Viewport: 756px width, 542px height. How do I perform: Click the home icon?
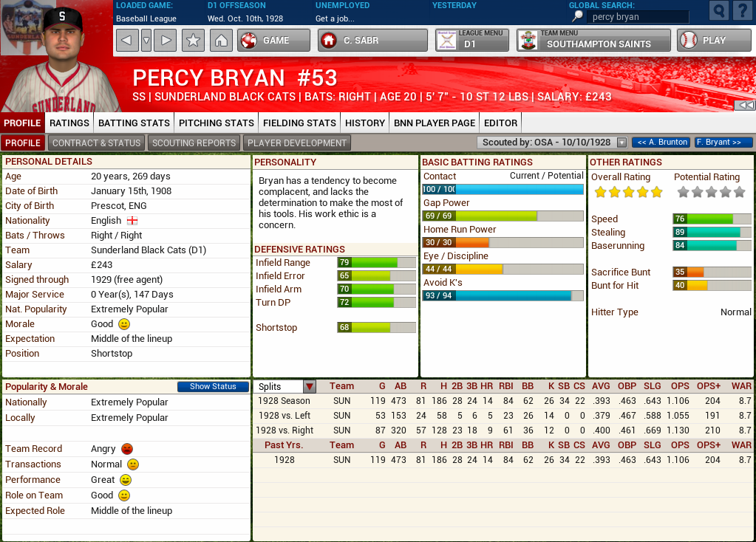click(x=220, y=41)
